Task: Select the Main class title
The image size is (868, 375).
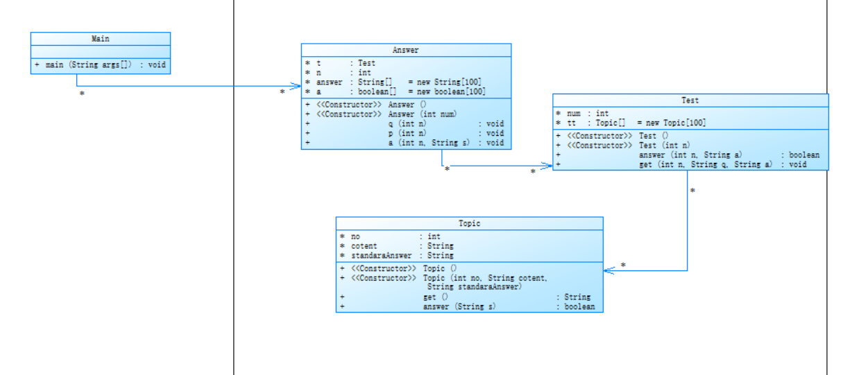Action: pyautogui.click(x=101, y=39)
